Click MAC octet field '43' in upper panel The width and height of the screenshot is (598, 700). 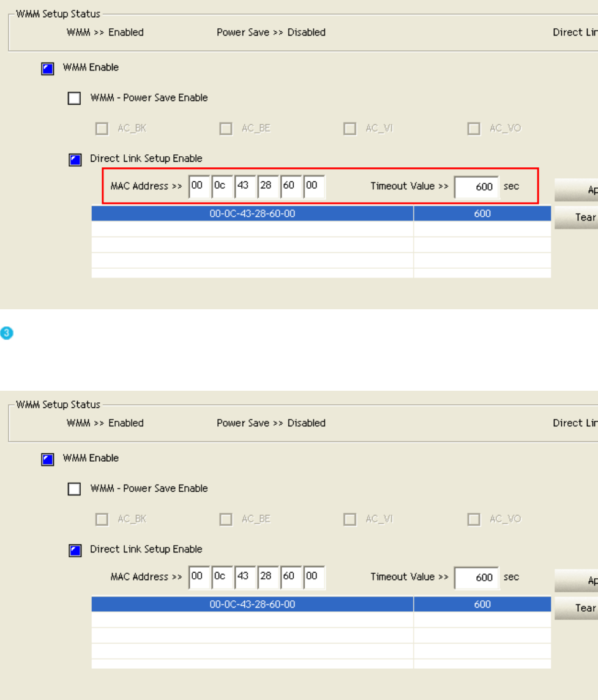[245, 187]
